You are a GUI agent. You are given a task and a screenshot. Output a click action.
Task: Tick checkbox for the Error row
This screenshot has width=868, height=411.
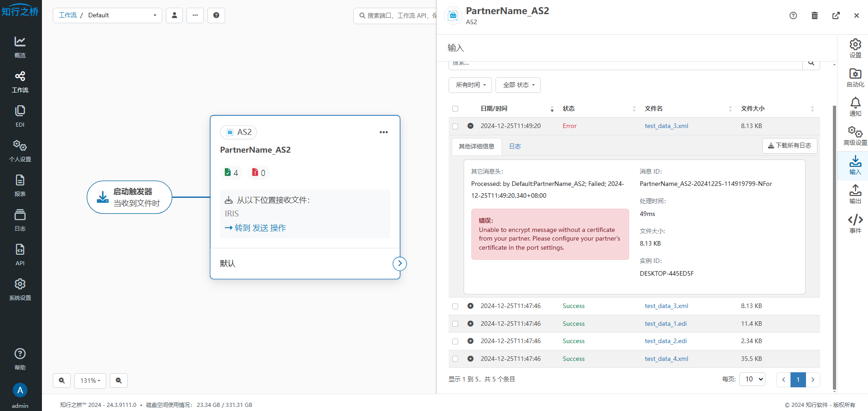coord(455,126)
